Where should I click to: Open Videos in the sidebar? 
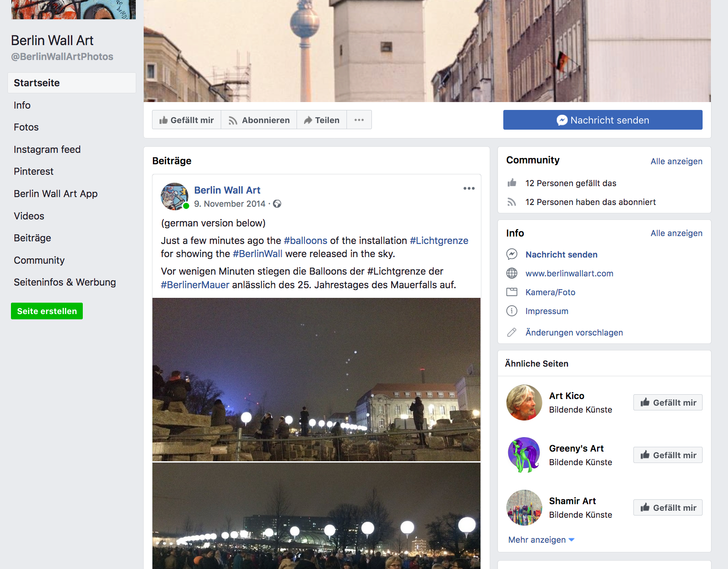(29, 216)
